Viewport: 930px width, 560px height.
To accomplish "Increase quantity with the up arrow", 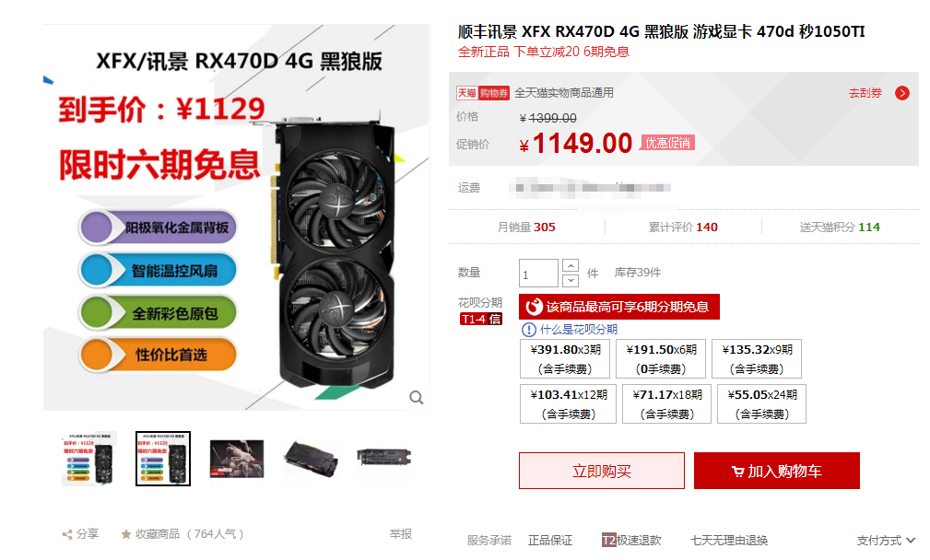I will click(571, 265).
